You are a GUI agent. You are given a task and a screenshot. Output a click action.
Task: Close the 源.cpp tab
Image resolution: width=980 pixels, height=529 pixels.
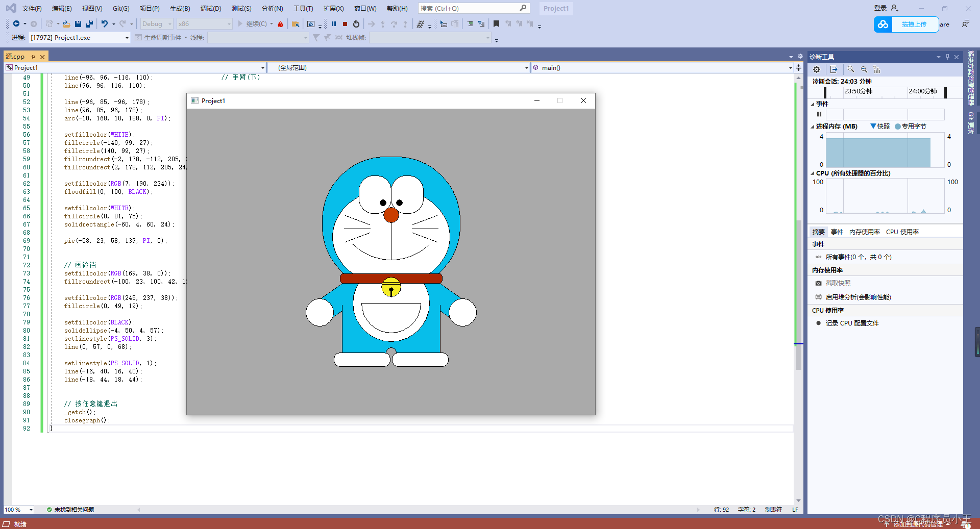[x=42, y=57]
